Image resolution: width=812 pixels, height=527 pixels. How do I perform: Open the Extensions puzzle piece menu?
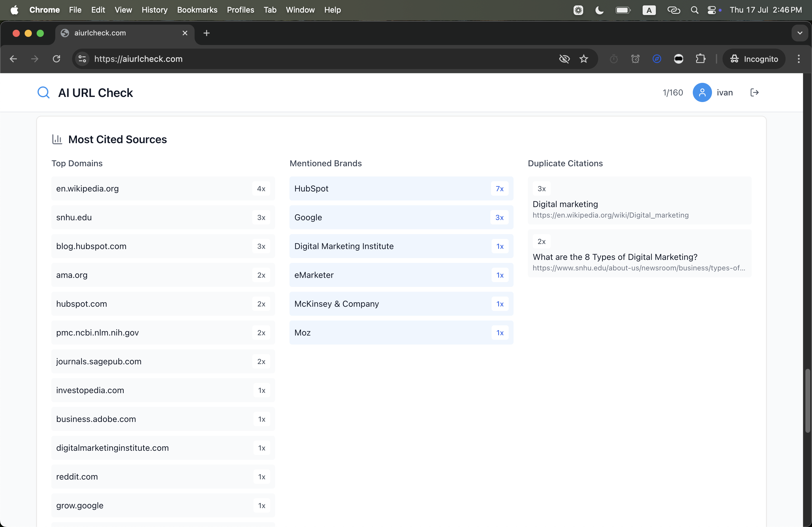point(700,59)
